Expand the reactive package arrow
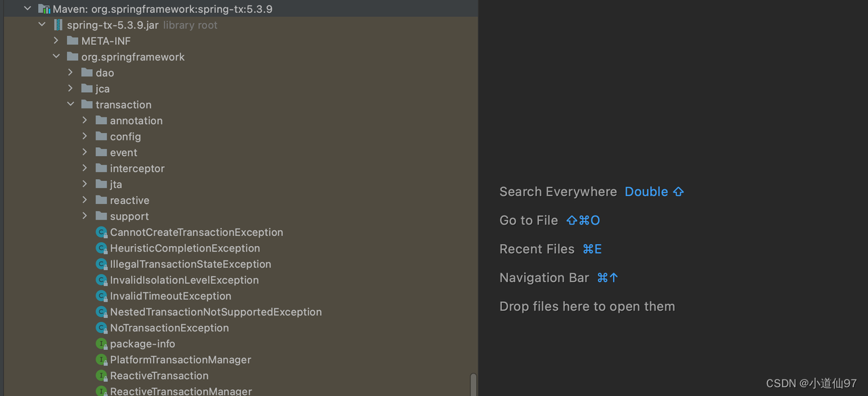Viewport: 868px width, 396px height. point(85,200)
